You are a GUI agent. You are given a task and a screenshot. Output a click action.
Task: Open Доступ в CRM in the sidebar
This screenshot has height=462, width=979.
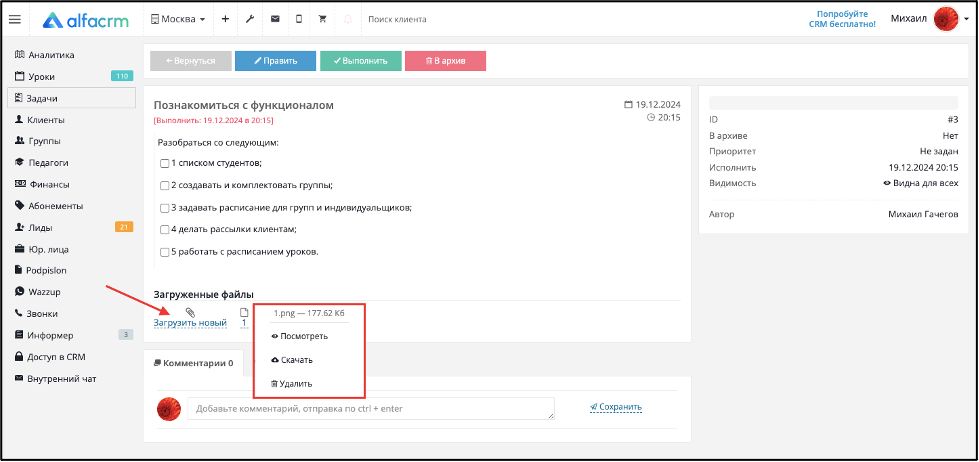[49, 357]
